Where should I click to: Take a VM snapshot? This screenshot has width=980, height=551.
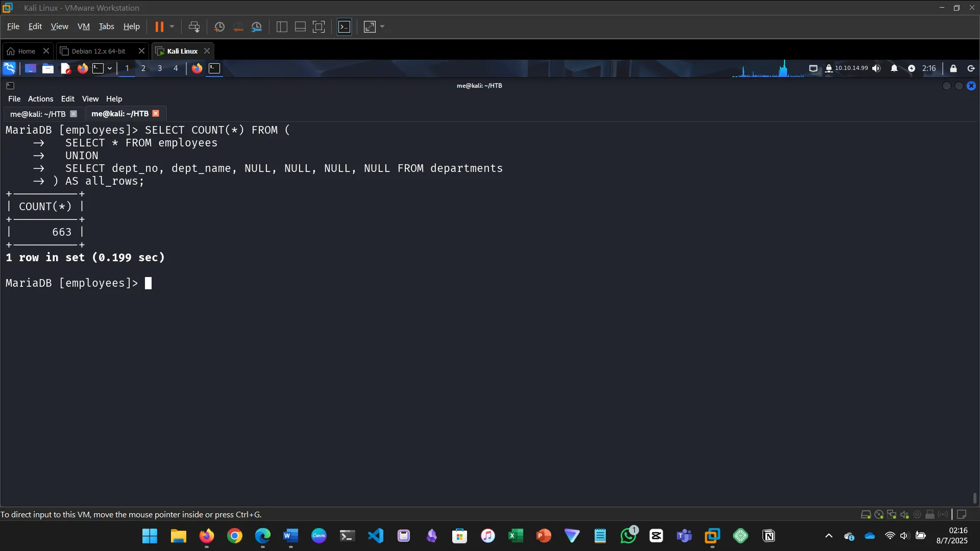[219, 27]
